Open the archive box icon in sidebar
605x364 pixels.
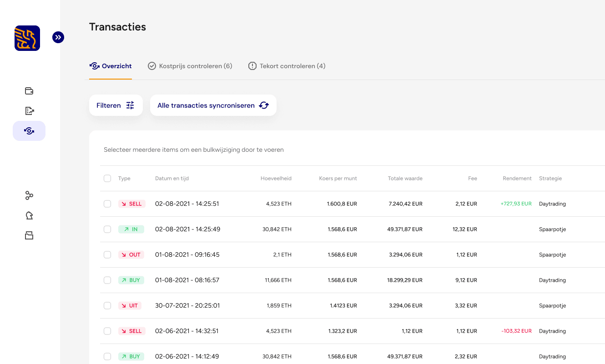[x=29, y=235]
